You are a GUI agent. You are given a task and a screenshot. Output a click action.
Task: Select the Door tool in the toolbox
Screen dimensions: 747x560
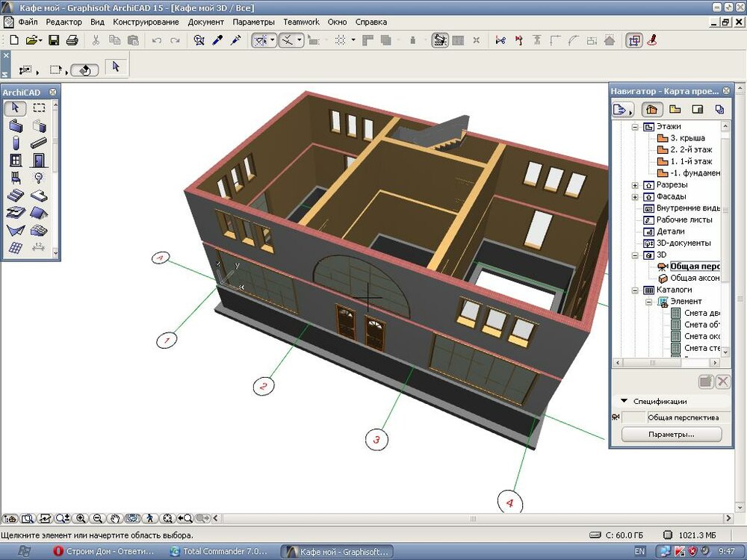(x=39, y=160)
